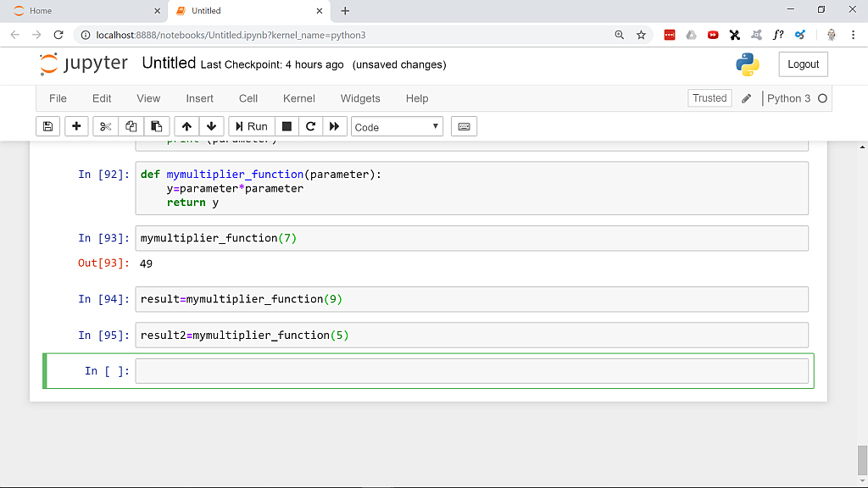Close the Untitled browser tab
The height and width of the screenshot is (488, 868).
320,11
